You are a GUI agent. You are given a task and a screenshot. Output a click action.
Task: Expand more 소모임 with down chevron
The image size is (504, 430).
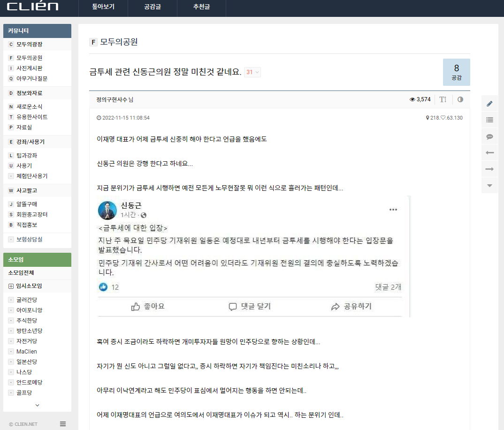click(x=37, y=405)
